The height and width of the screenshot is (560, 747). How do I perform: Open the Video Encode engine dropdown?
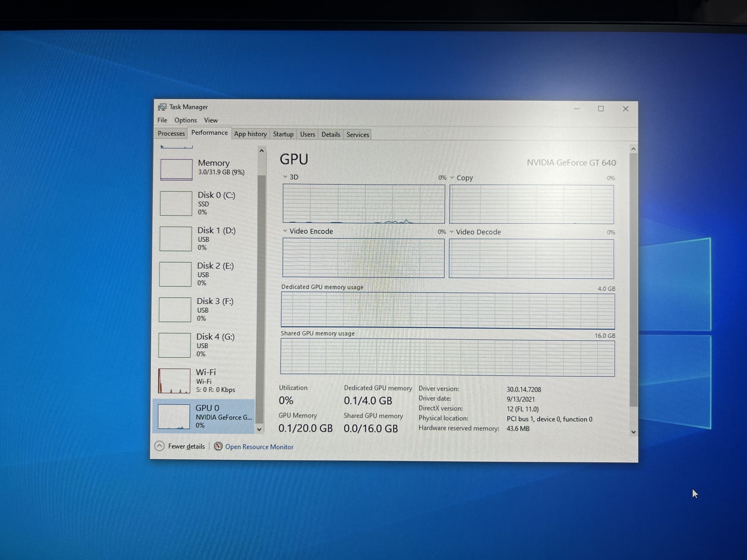click(285, 231)
